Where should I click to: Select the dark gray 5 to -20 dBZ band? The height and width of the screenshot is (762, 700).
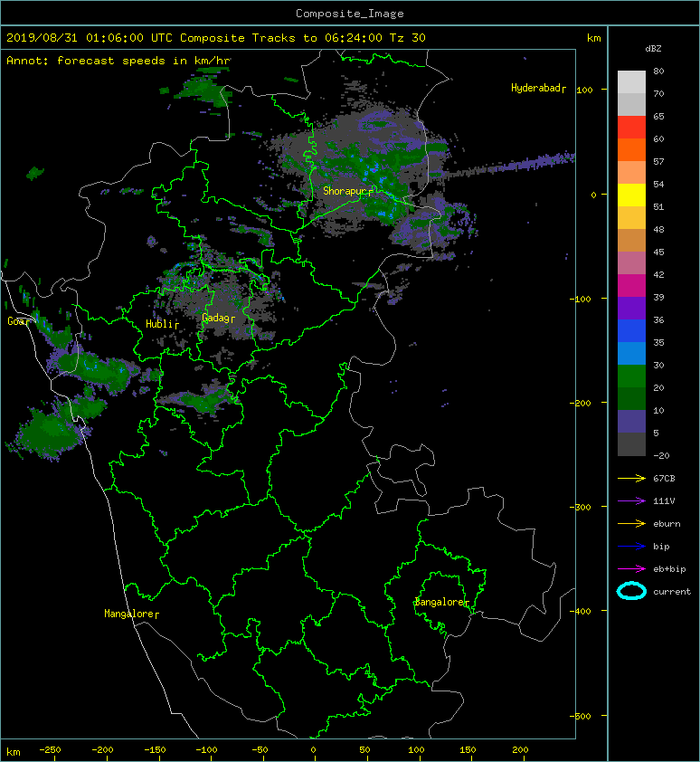coord(631,444)
